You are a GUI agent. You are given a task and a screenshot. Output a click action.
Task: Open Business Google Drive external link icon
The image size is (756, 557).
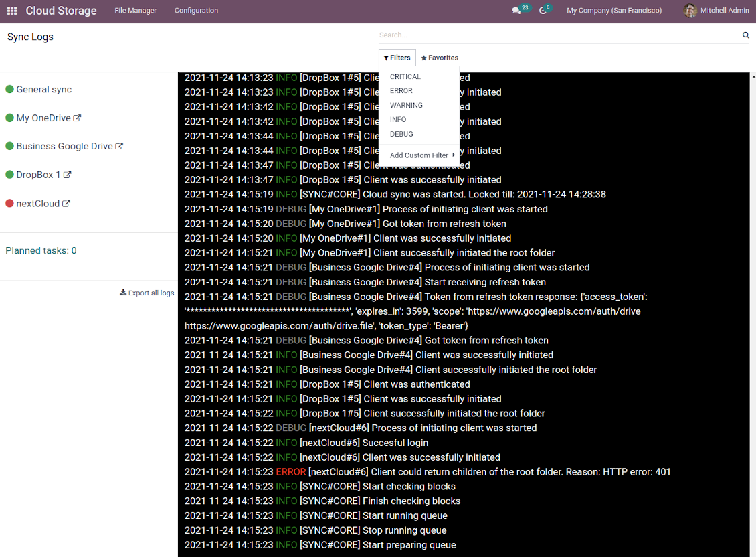pos(119,146)
